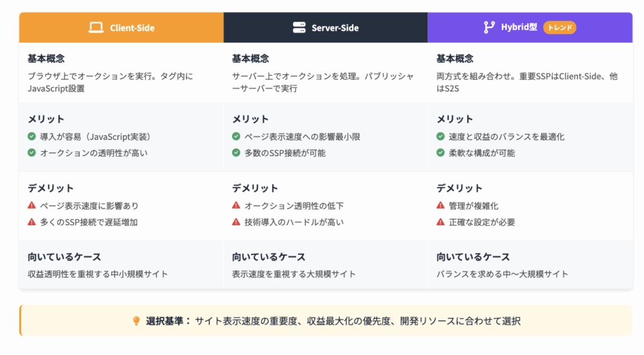Screen dimensions: 644x355
Task: Click the green checkmark beside 柔軟な構成が可能
Action: click(440, 152)
